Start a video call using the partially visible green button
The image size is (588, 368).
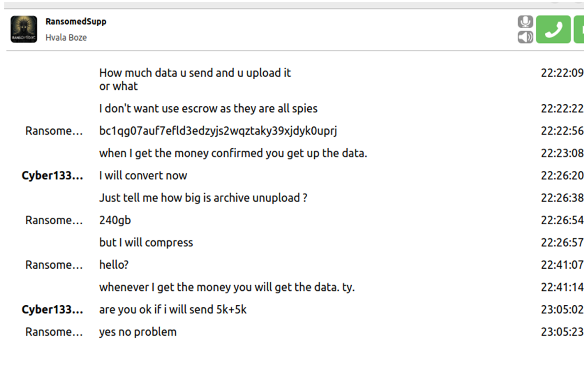pyautogui.click(x=581, y=29)
